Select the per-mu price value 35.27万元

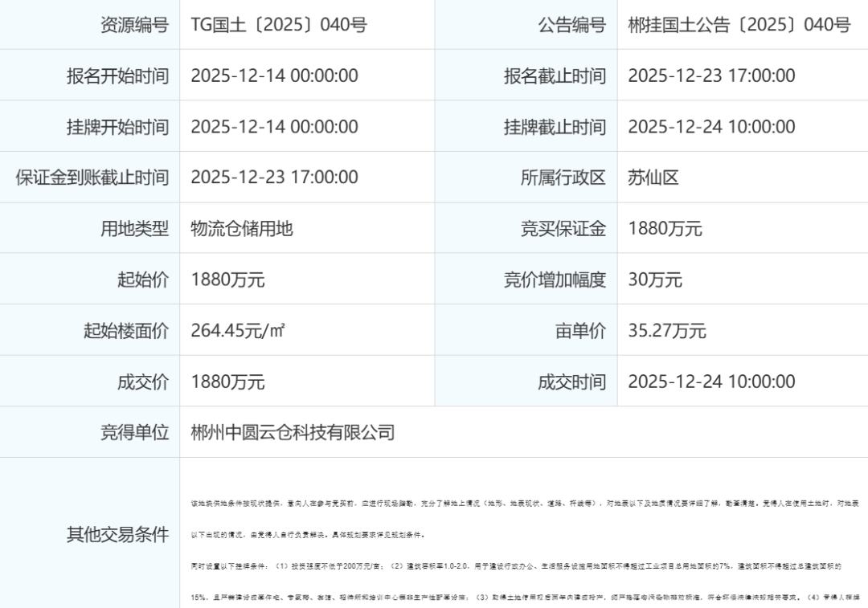[666, 330]
